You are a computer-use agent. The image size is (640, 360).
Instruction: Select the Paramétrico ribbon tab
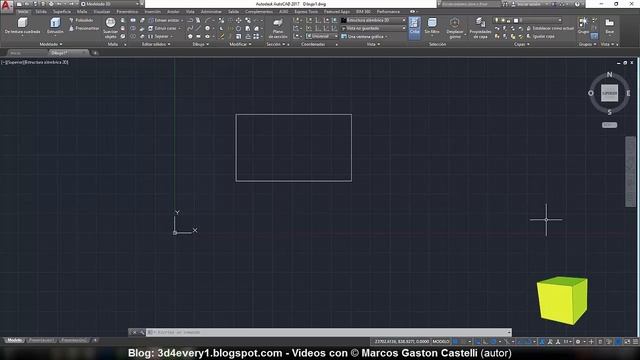tap(127, 11)
